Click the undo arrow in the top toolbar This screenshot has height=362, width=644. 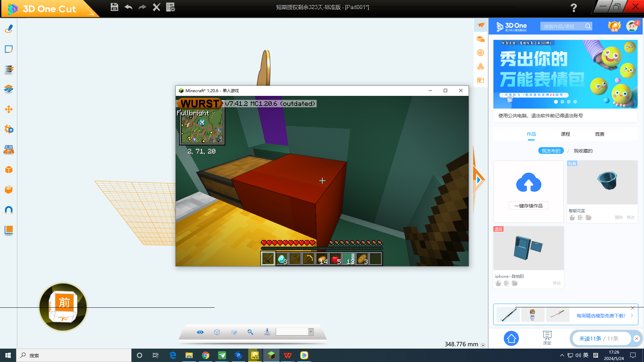128,7
